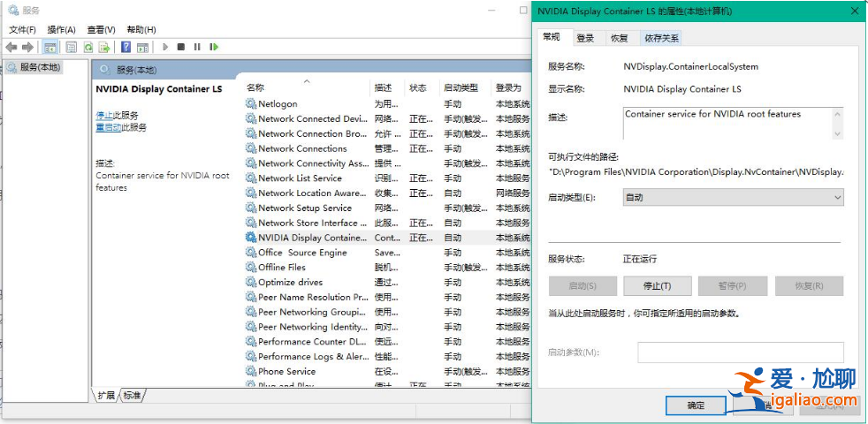Click the 重启动 link to restart the service
868x424 pixels.
coord(109,127)
